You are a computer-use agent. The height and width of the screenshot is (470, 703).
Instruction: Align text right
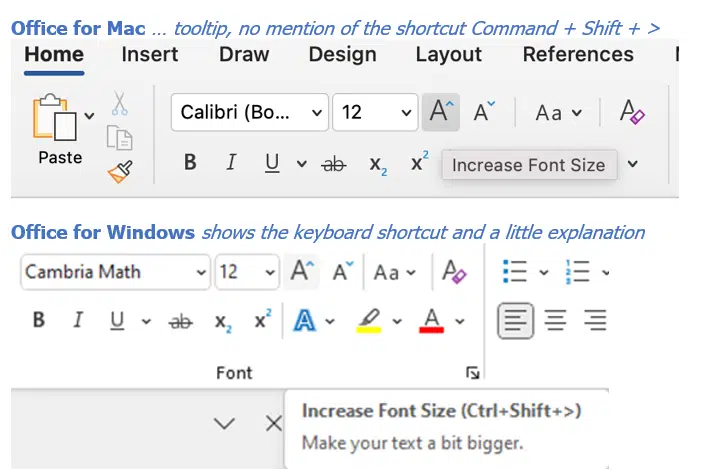coord(595,321)
